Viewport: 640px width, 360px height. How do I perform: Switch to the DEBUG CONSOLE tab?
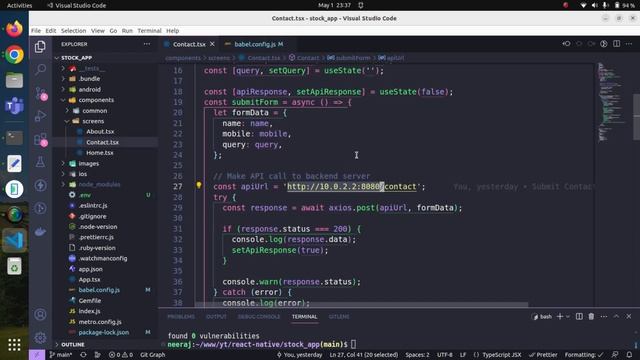(x=259, y=316)
